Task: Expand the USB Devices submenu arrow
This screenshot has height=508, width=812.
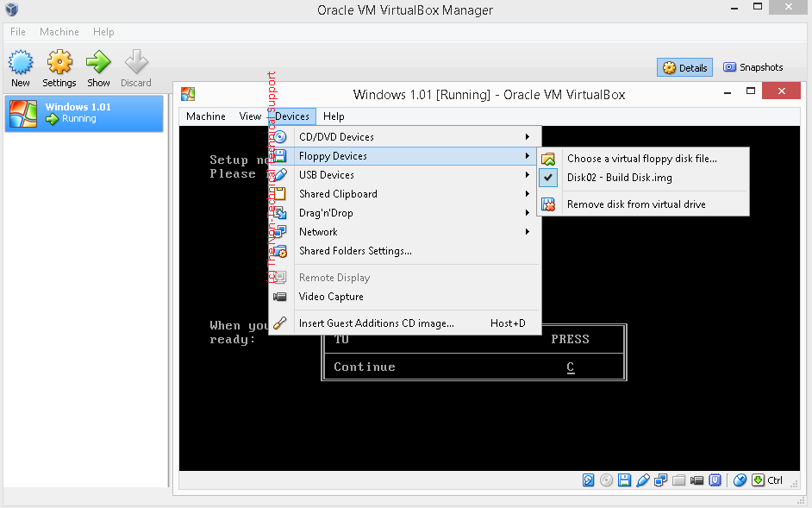Action: (528, 175)
